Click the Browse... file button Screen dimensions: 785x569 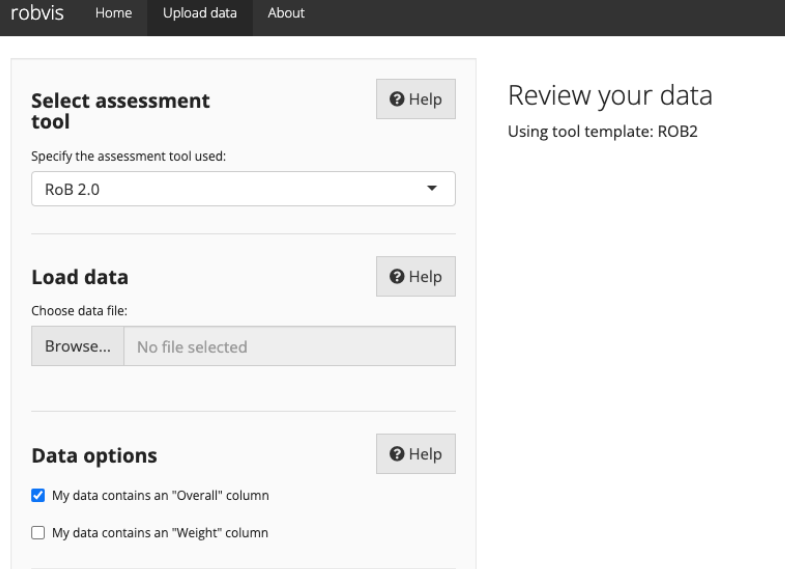pyautogui.click(x=78, y=346)
